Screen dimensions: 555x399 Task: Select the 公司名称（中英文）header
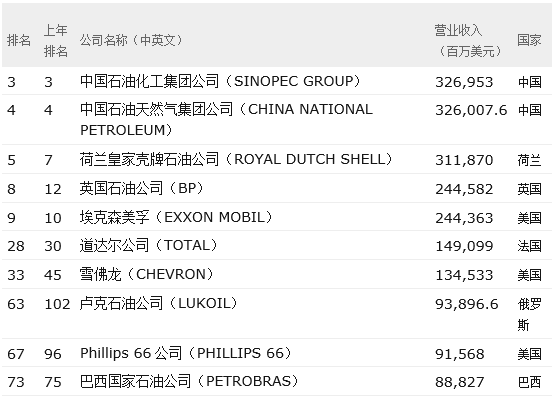tap(132, 40)
